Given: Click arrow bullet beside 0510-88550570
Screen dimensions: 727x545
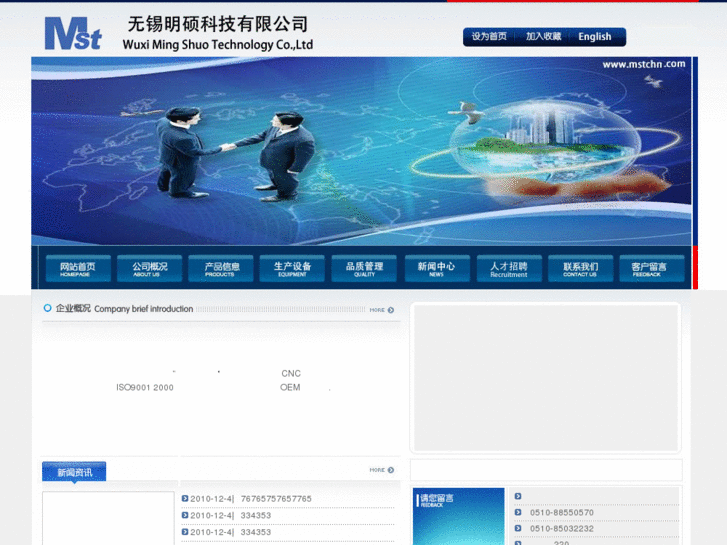Looking at the screenshot, I should click(518, 512).
